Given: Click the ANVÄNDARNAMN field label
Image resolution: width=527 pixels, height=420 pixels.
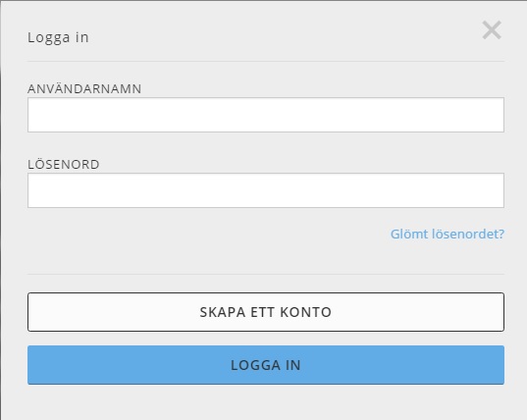Looking at the screenshot, I should click(84, 88).
